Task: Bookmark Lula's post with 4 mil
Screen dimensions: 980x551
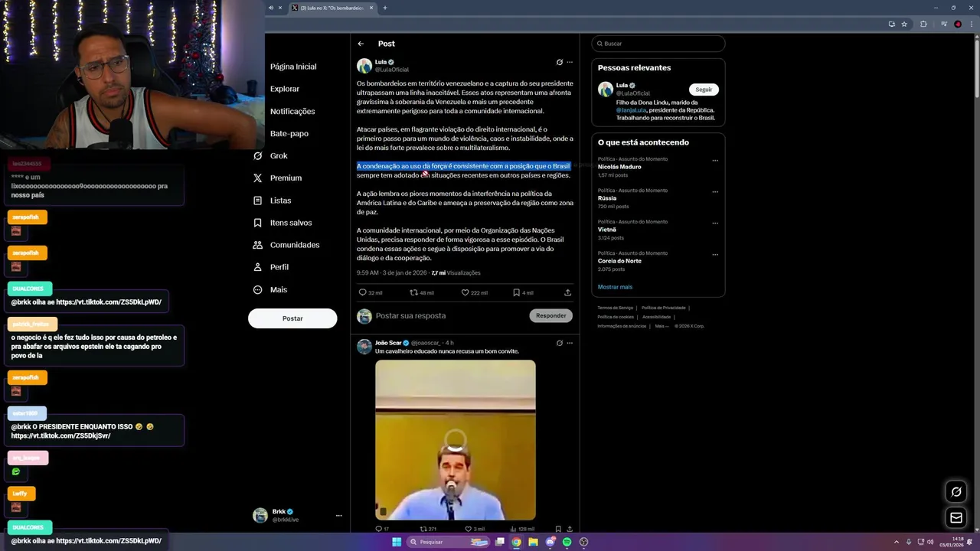Action: (x=523, y=292)
